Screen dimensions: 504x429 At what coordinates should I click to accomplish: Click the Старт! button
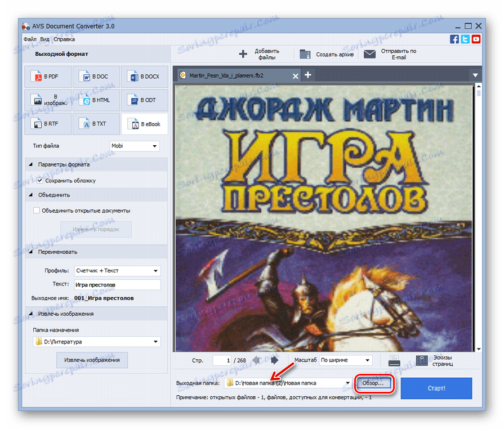tap(436, 388)
